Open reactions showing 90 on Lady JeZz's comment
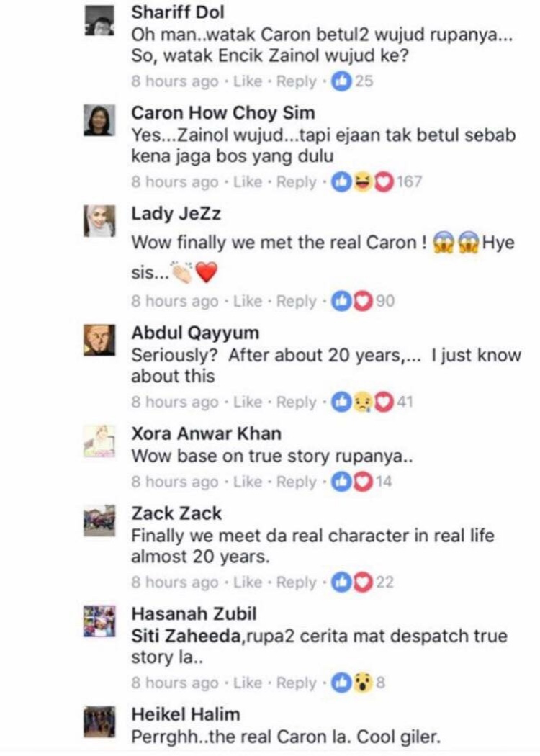540x756 pixels. (363, 302)
